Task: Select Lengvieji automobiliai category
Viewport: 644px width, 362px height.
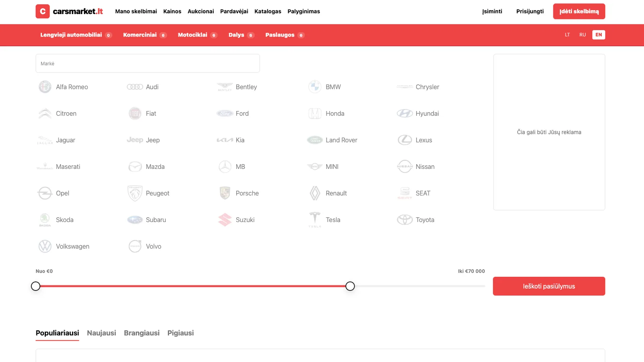Action: pyautogui.click(x=76, y=35)
